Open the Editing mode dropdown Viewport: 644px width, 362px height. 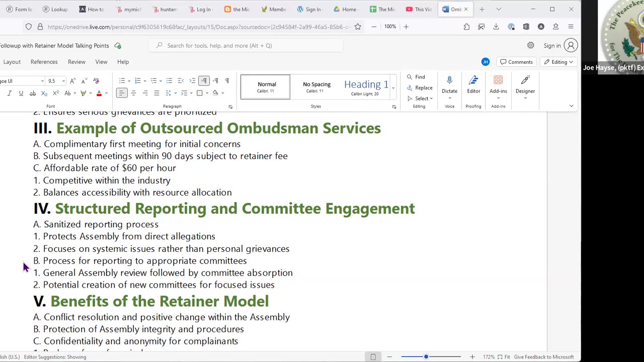point(559,62)
